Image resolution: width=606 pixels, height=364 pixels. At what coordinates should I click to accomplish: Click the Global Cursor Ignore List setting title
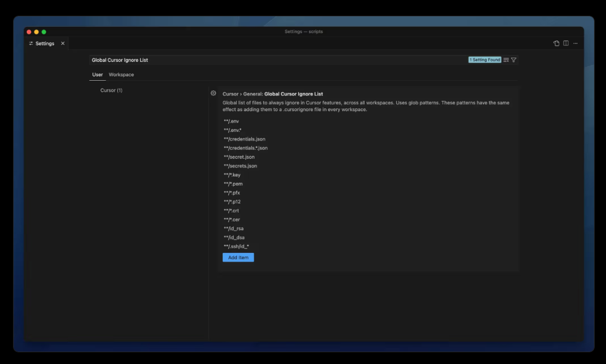pos(293,94)
